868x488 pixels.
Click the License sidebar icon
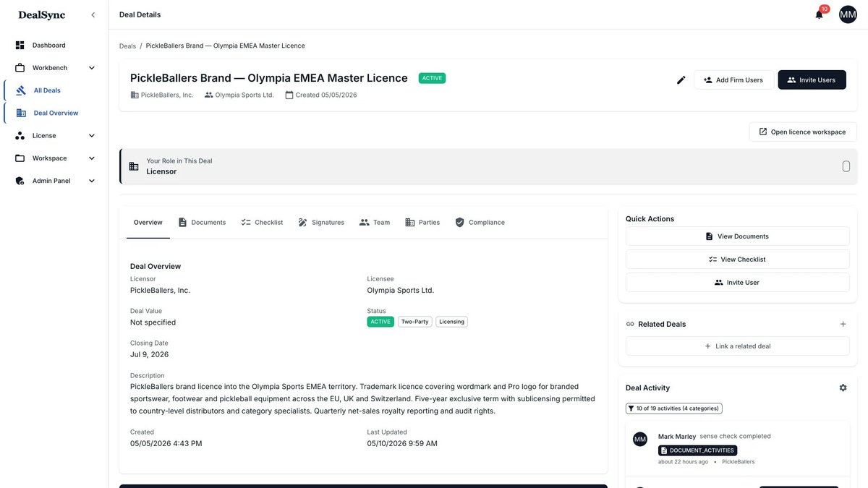[x=20, y=136]
